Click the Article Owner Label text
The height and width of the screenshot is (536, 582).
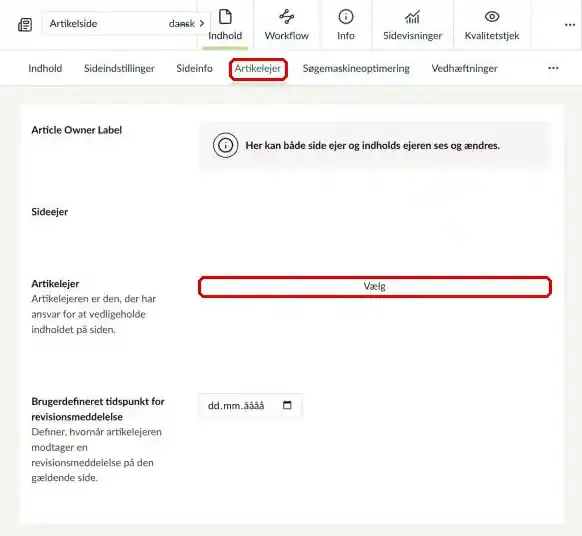click(x=76, y=130)
